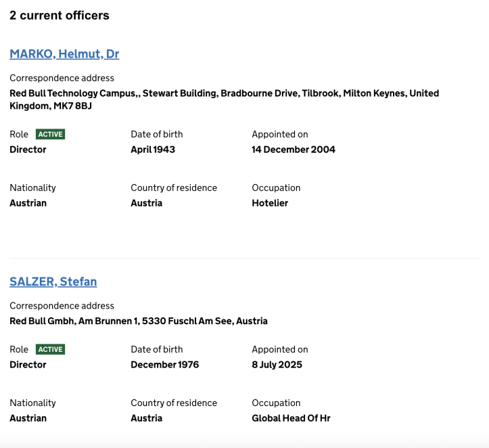Click the '2 current officers' heading
The width and height of the screenshot is (489, 448).
coord(60,16)
